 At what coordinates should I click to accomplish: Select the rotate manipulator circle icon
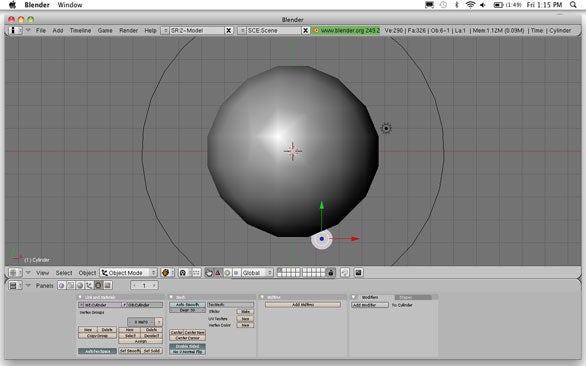click(x=227, y=273)
